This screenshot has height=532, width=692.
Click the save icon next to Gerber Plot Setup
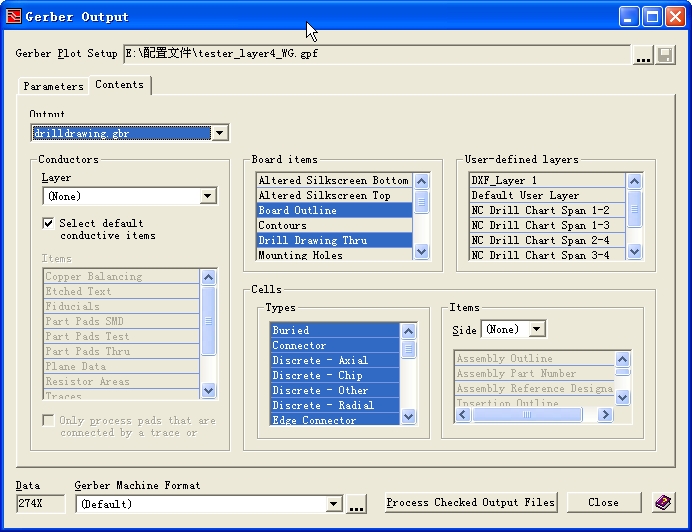tap(665, 55)
